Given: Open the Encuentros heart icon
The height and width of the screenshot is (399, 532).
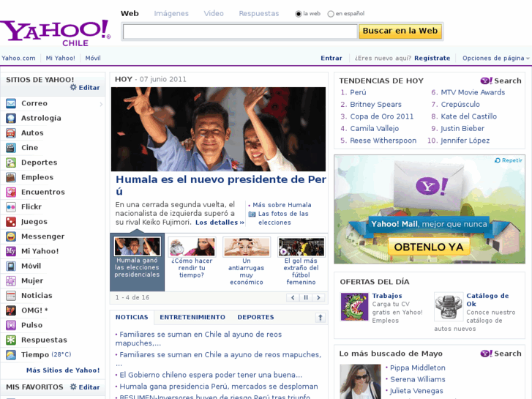Looking at the screenshot, I should (x=11, y=192).
